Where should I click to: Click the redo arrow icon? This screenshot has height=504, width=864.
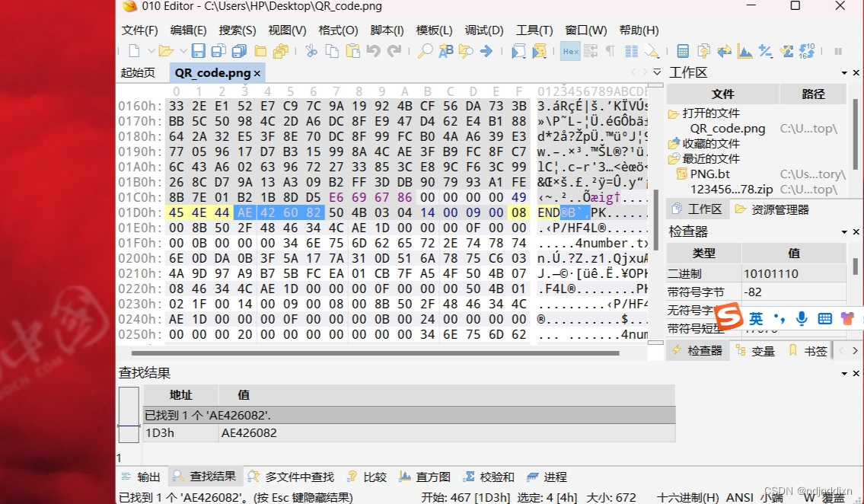394,51
